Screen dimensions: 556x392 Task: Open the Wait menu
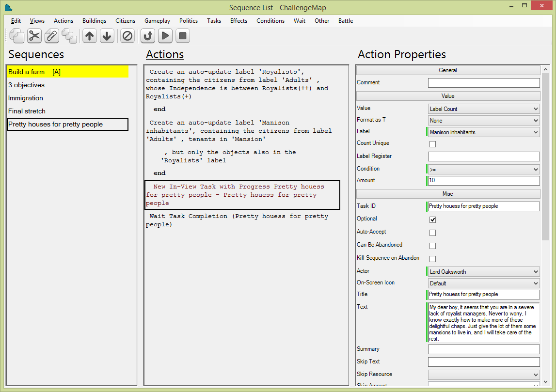[x=299, y=20]
